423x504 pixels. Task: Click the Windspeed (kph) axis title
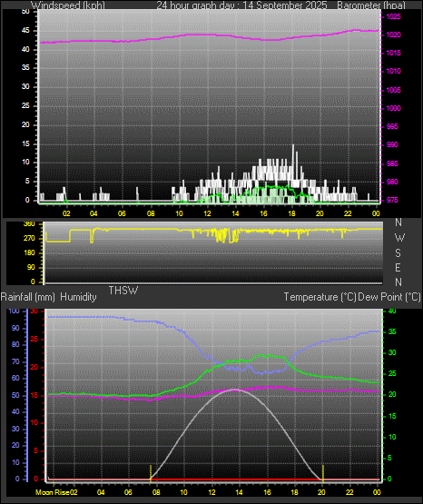pyautogui.click(x=68, y=5)
